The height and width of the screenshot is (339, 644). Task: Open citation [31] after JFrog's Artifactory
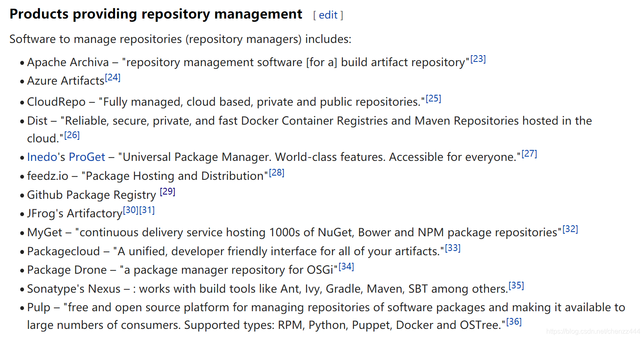[147, 210]
